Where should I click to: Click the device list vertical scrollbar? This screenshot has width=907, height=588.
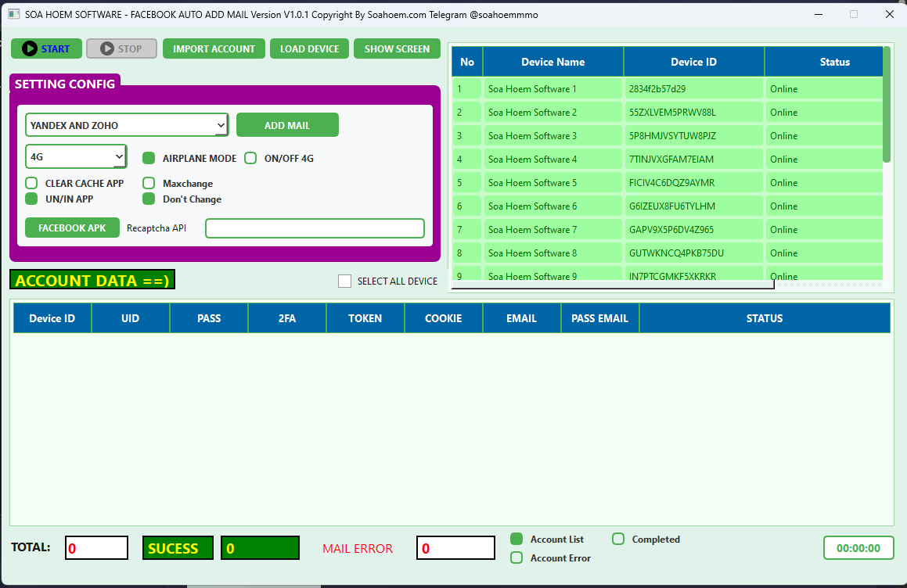point(886,104)
